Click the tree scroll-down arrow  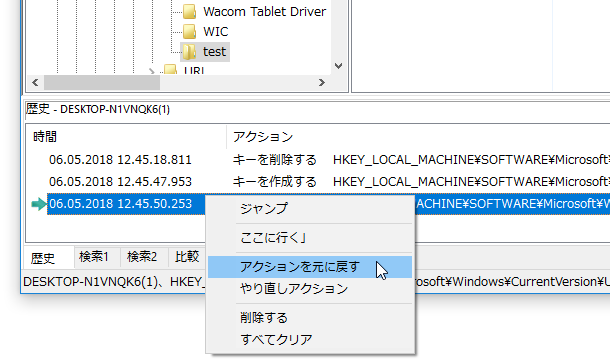(x=338, y=66)
